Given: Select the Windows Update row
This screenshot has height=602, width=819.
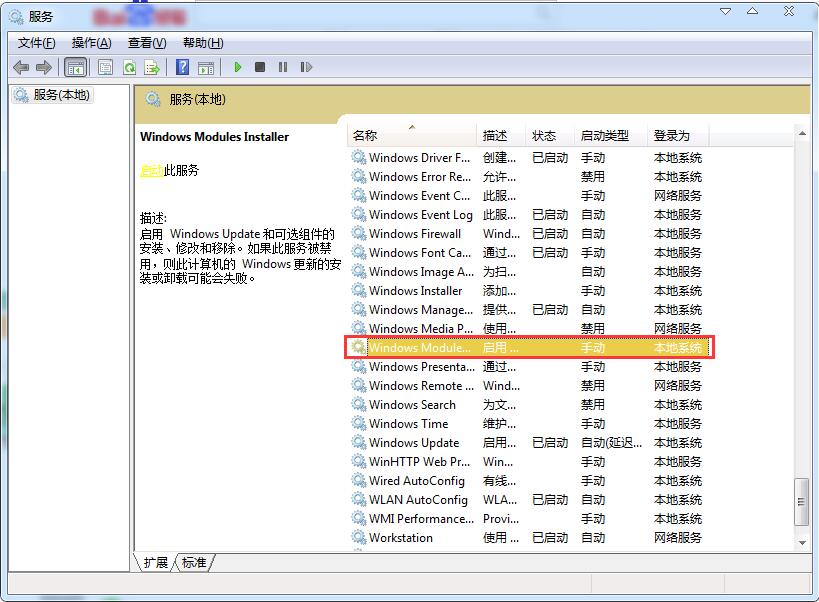Looking at the screenshot, I should click(x=529, y=443).
